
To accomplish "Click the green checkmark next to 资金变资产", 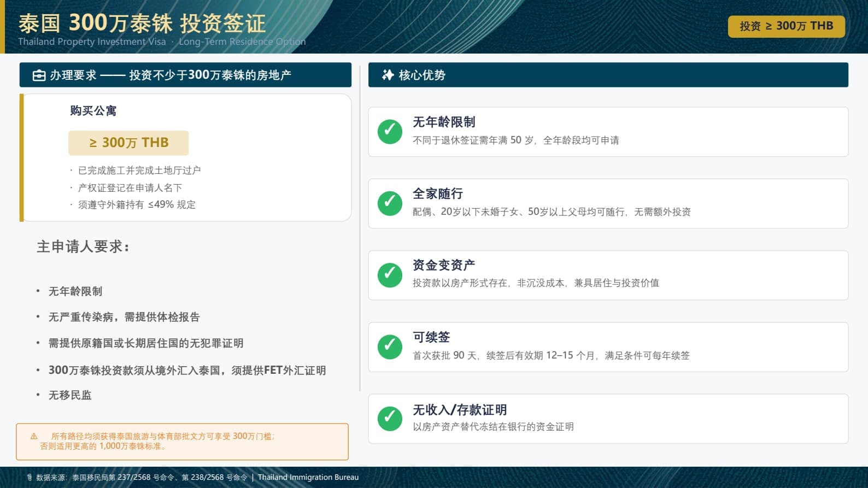I will point(390,275).
